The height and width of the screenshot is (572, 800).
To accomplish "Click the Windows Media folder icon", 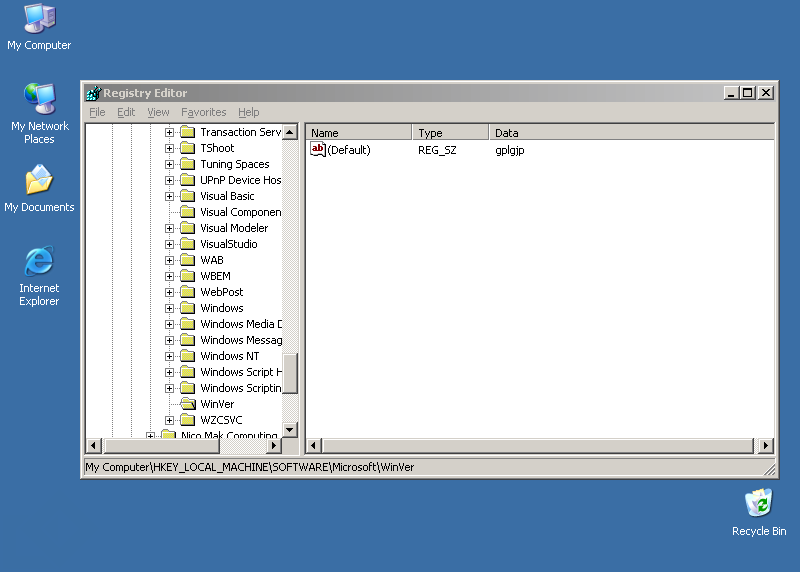I will pos(188,324).
